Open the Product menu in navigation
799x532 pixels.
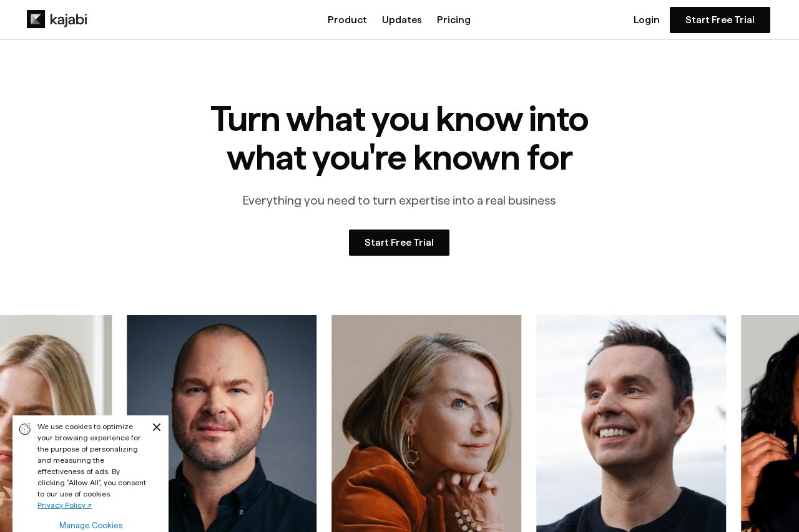click(x=347, y=20)
